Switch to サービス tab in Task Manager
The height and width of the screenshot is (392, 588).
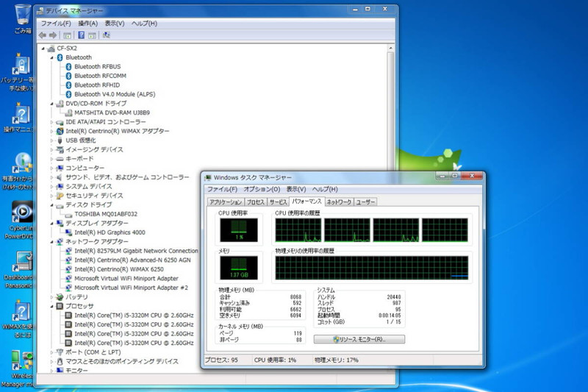(x=278, y=202)
